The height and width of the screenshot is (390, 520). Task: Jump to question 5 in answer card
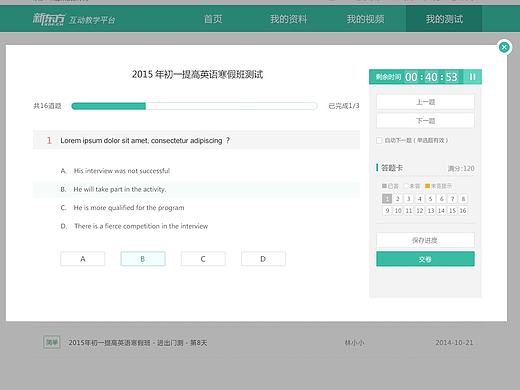click(431, 199)
